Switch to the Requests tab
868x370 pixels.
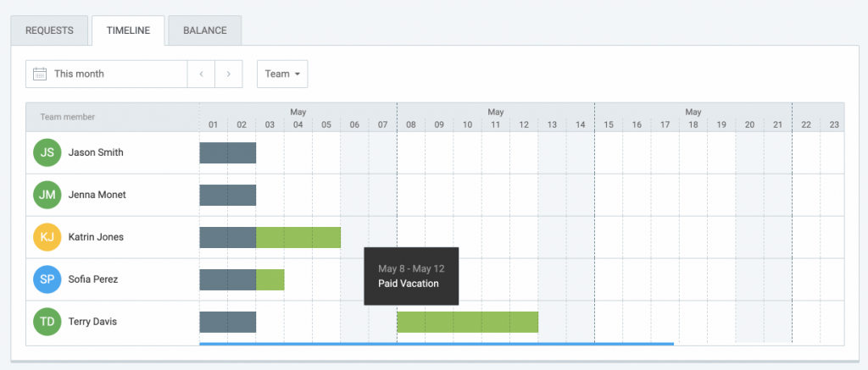(49, 30)
